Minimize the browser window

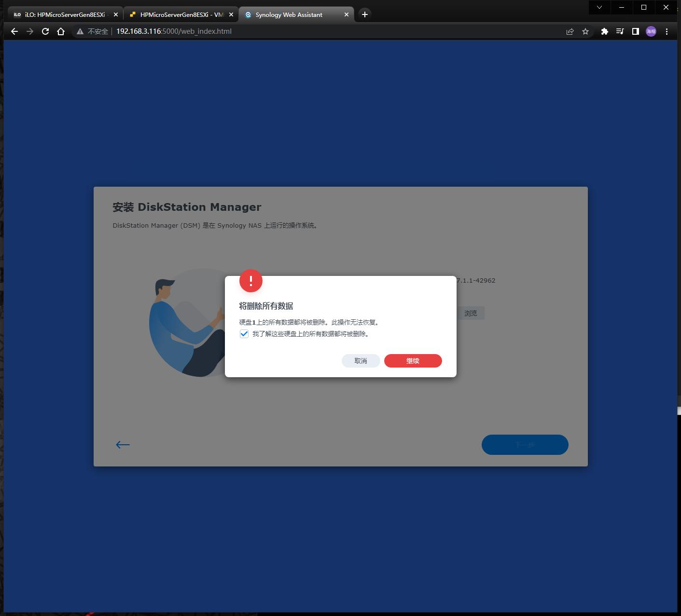[x=622, y=7]
